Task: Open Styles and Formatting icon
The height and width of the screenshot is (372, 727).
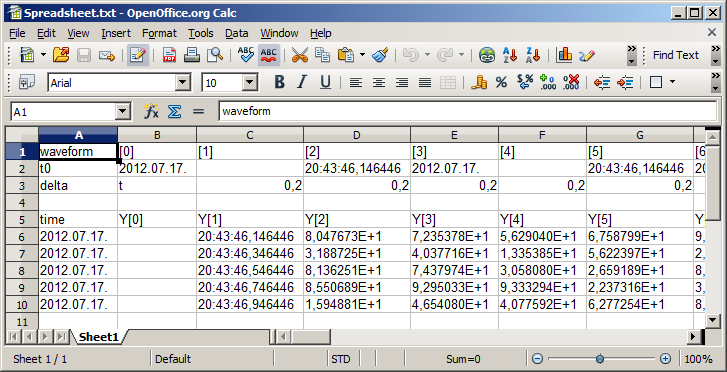Action: pyautogui.click(x=27, y=83)
